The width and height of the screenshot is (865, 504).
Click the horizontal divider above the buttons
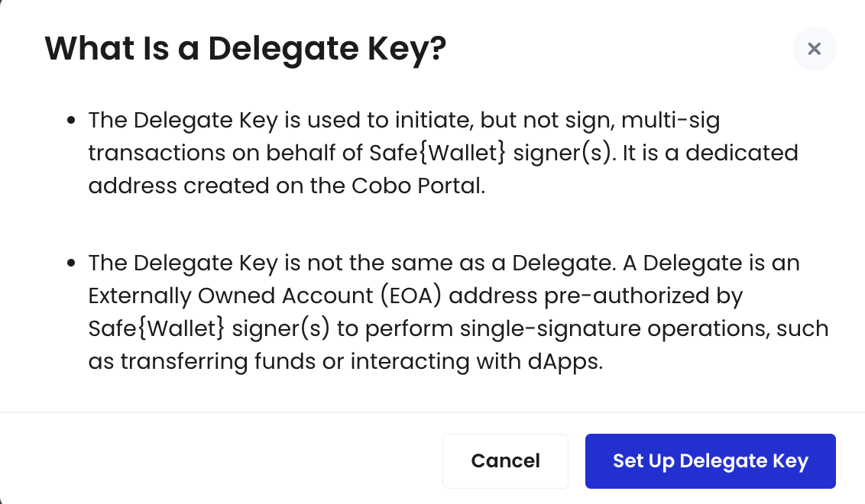coord(432,412)
